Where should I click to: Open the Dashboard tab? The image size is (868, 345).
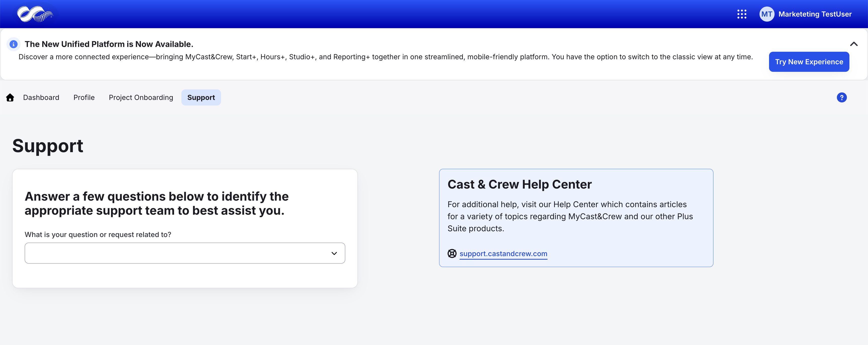41,98
